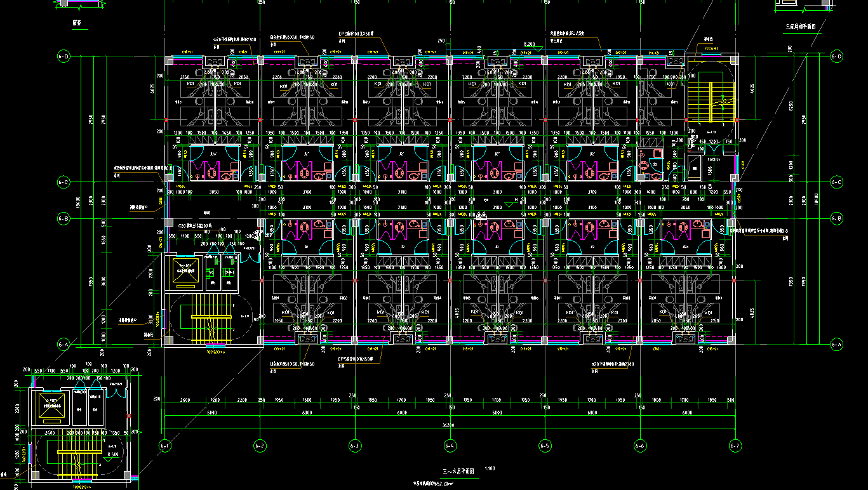Select the 6-4 axis bubble at bottom
This screenshot has width=868, height=490.
(x=450, y=446)
